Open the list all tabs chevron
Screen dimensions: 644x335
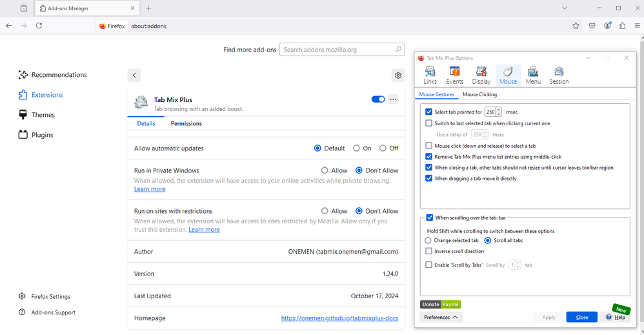pyautogui.click(x=564, y=8)
